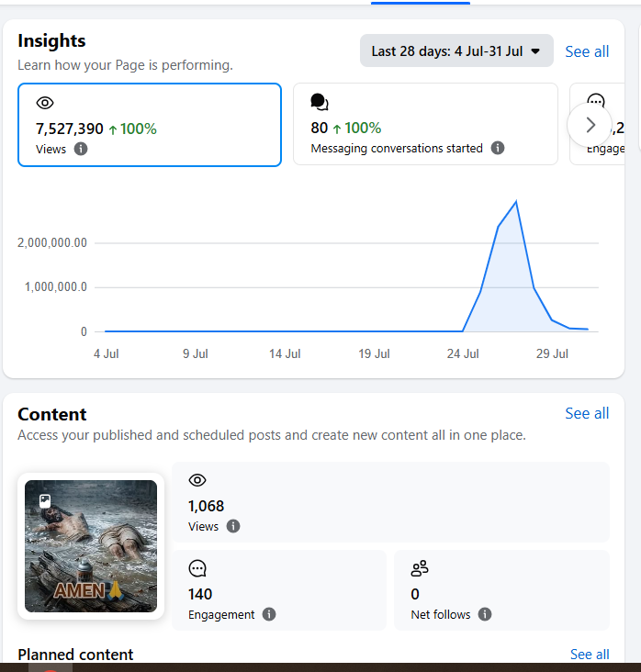Show next insight cards with right chevron
This screenshot has width=641, height=672.
590,125
